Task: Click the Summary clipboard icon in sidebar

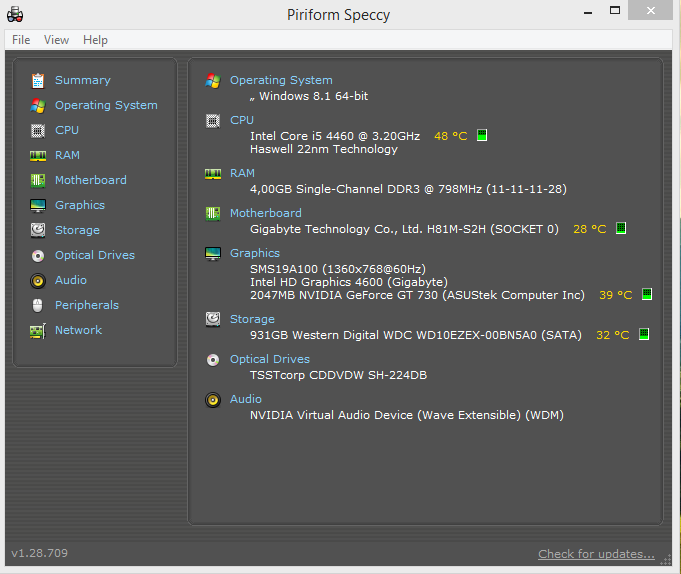Action: 38,81
